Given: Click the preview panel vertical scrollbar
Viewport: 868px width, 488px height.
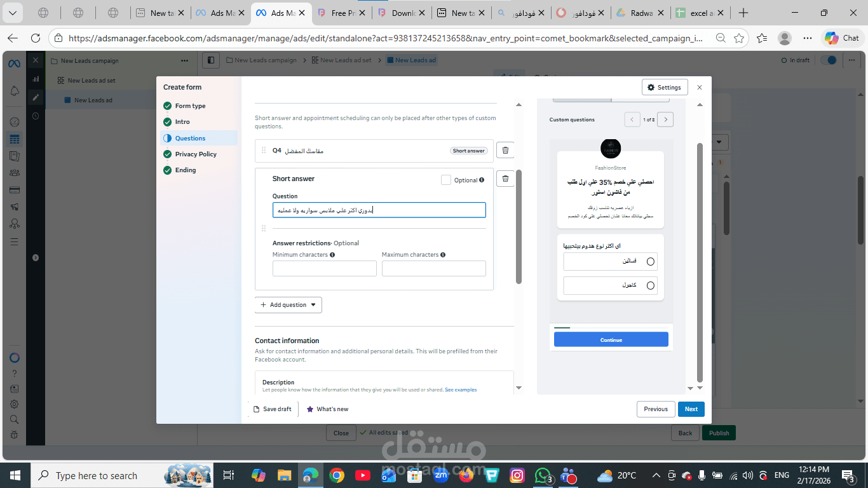Looking at the screenshot, I should pos(700,262).
